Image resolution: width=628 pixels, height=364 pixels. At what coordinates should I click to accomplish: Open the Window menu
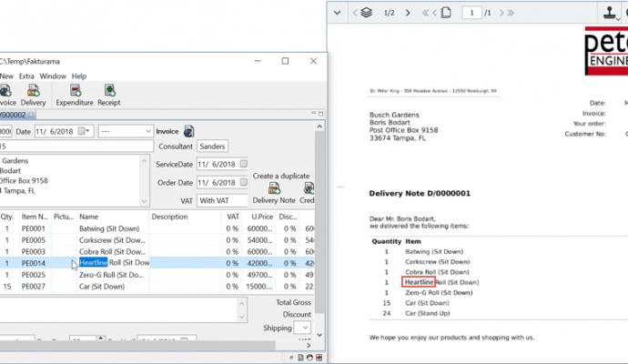(x=52, y=76)
